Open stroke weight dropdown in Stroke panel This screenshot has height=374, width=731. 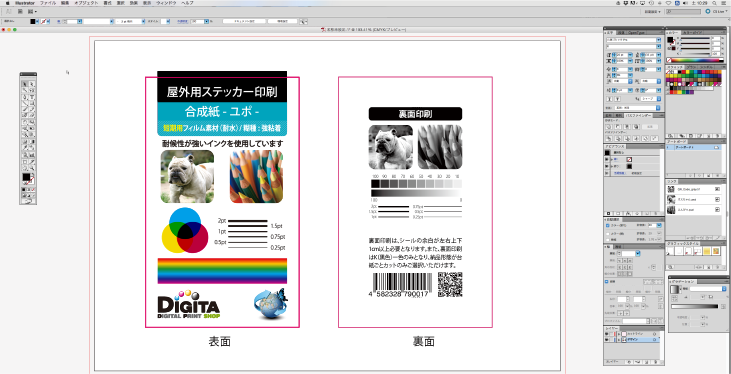(638, 253)
